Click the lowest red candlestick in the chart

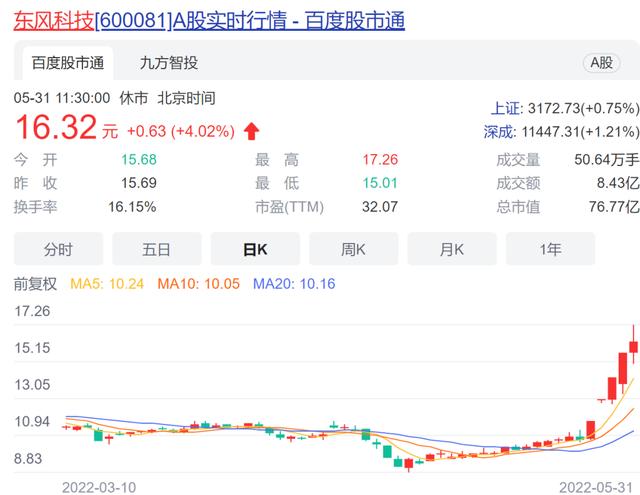409,464
